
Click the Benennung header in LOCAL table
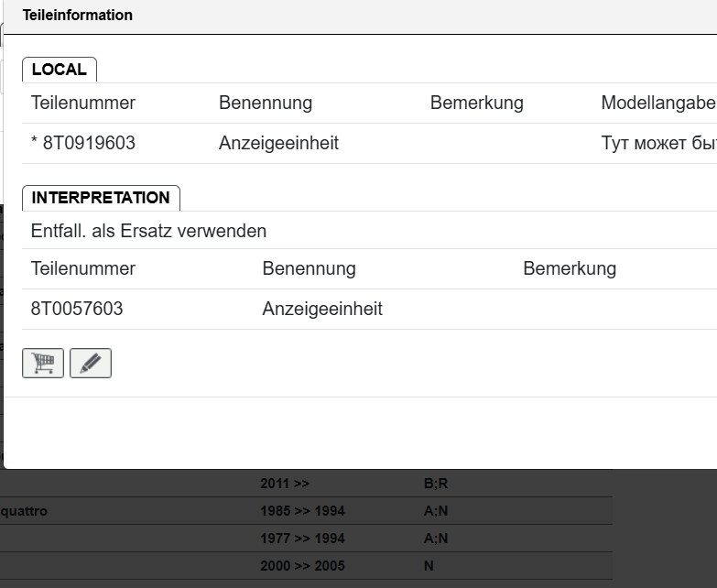[x=265, y=103]
